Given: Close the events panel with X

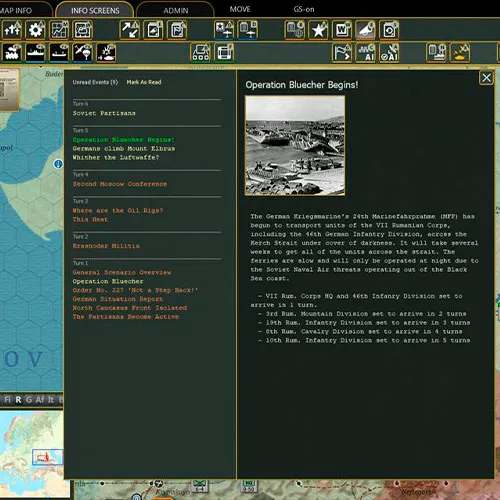Looking at the screenshot, I should pos(486,78).
